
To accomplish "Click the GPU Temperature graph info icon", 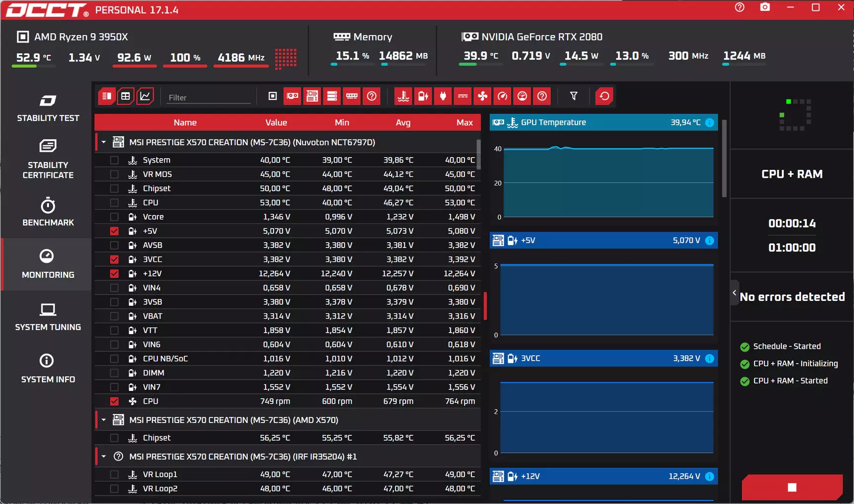I will point(710,123).
